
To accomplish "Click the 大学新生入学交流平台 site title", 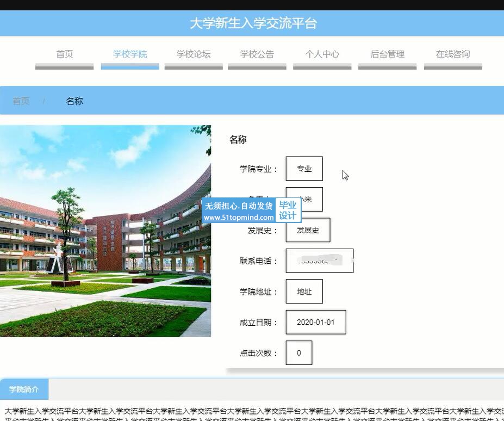I will click(253, 23).
